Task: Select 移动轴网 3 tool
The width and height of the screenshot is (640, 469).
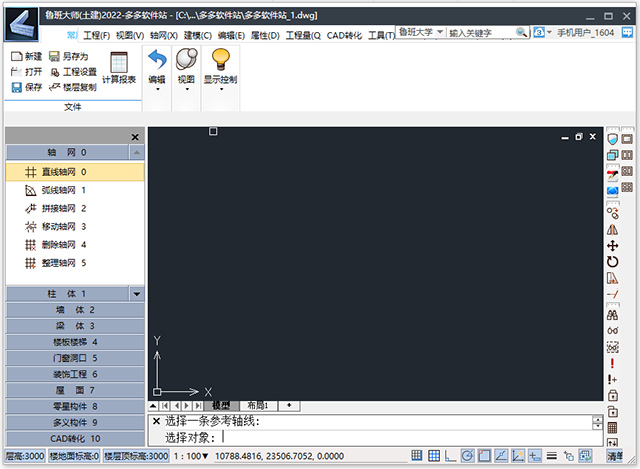Action: [75, 227]
